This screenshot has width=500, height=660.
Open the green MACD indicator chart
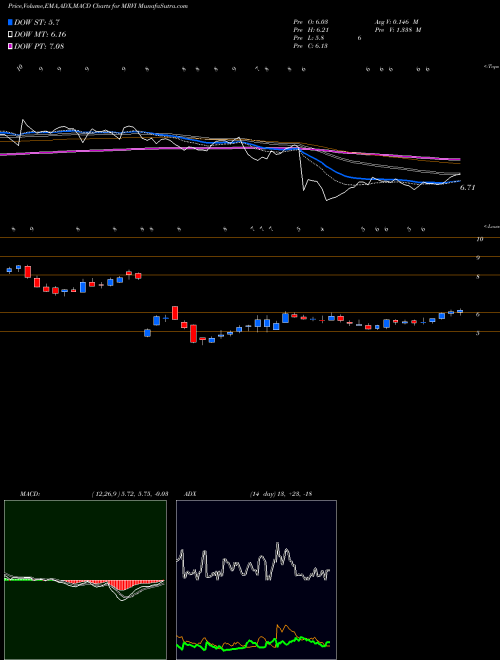pyautogui.click(x=85, y=580)
